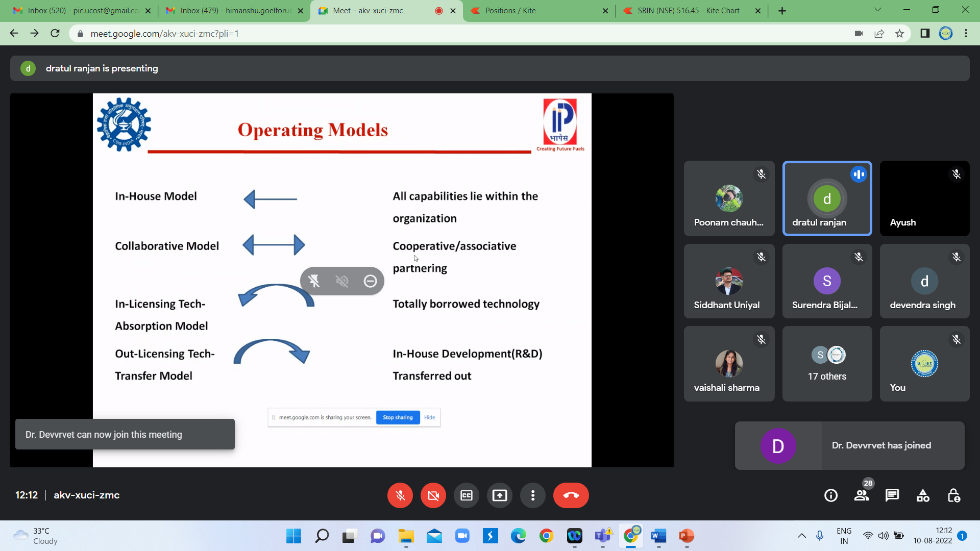Turn on closed captions CC
980x551 pixels.
coord(467,495)
